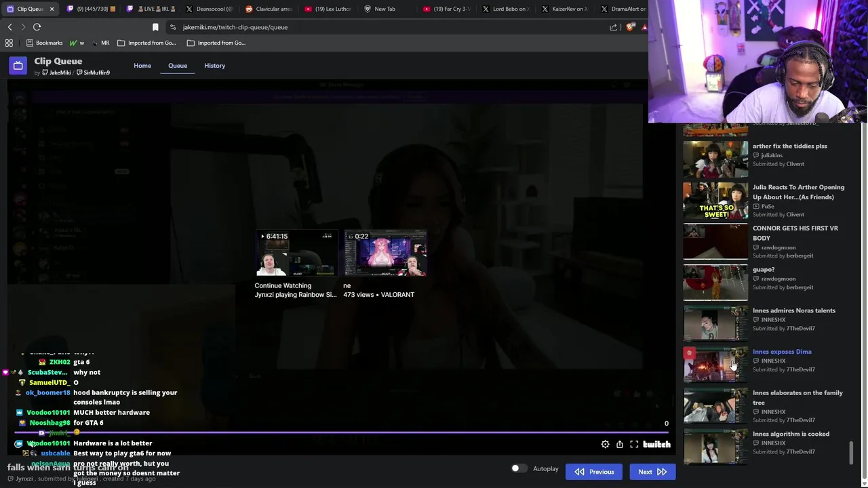Click the share icon in the player
Screen dimensions: 868x488
[620, 444]
